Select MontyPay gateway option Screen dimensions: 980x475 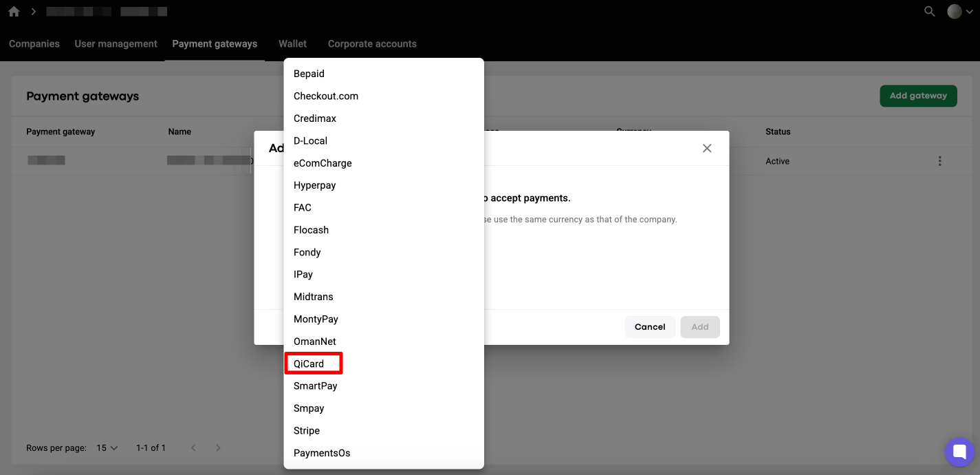tap(384, 319)
